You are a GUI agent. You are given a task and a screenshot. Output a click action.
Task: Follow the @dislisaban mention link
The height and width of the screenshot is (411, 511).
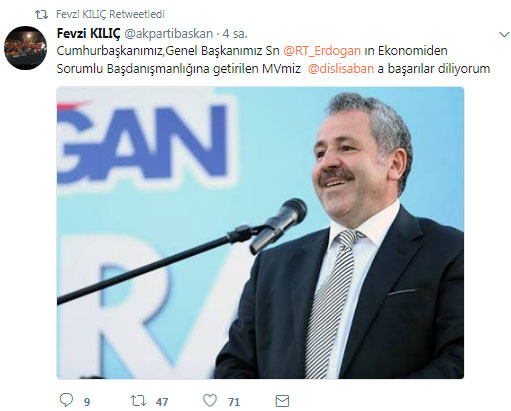point(341,69)
